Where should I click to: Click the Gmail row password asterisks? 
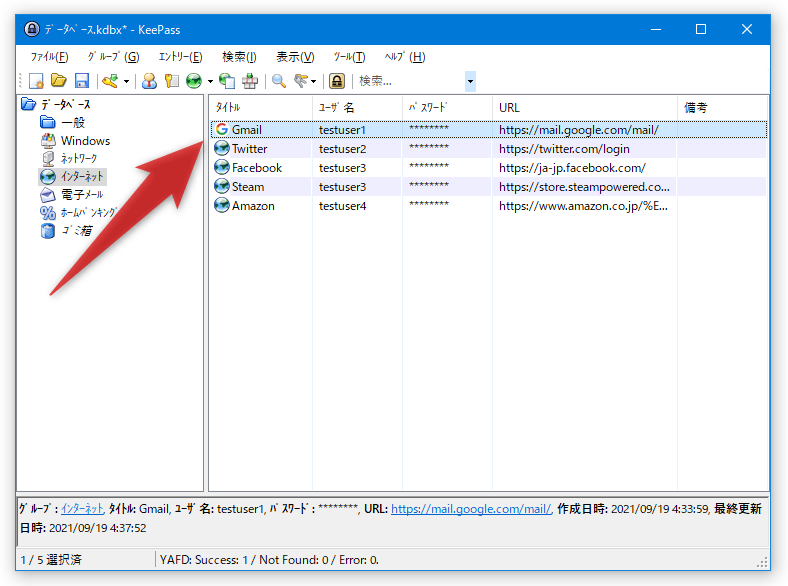[429, 129]
